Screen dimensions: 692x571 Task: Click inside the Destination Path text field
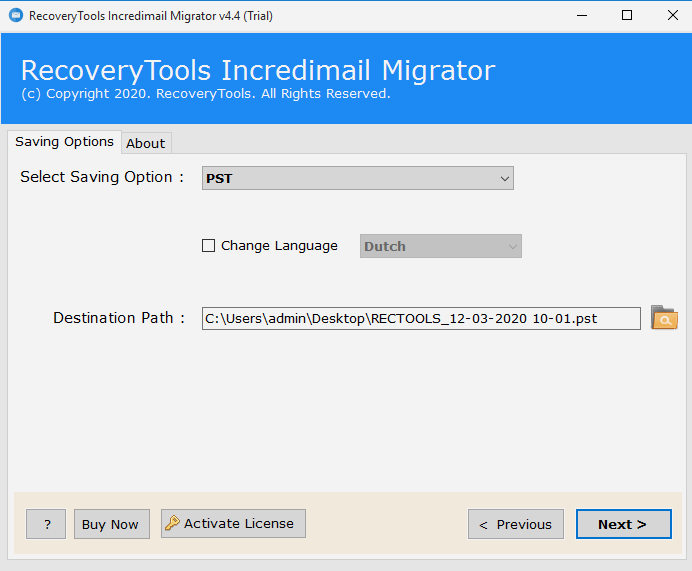(420, 319)
